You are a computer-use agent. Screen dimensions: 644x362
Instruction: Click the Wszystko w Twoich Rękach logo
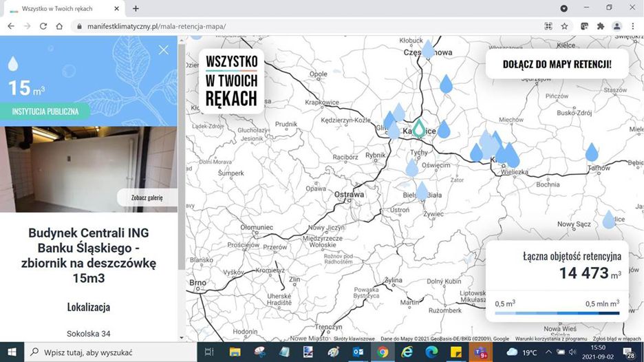pyautogui.click(x=232, y=81)
